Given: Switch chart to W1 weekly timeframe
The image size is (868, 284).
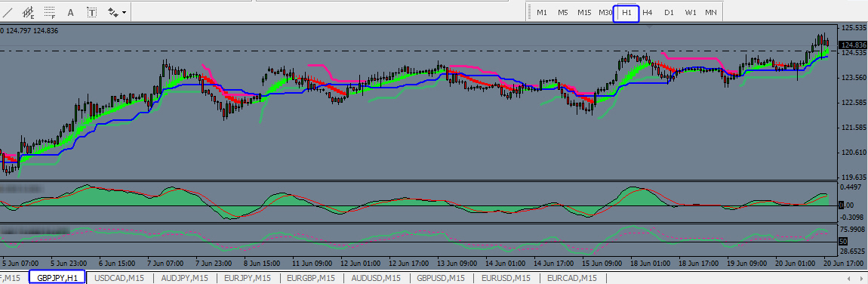Looking at the screenshot, I should (x=691, y=12).
